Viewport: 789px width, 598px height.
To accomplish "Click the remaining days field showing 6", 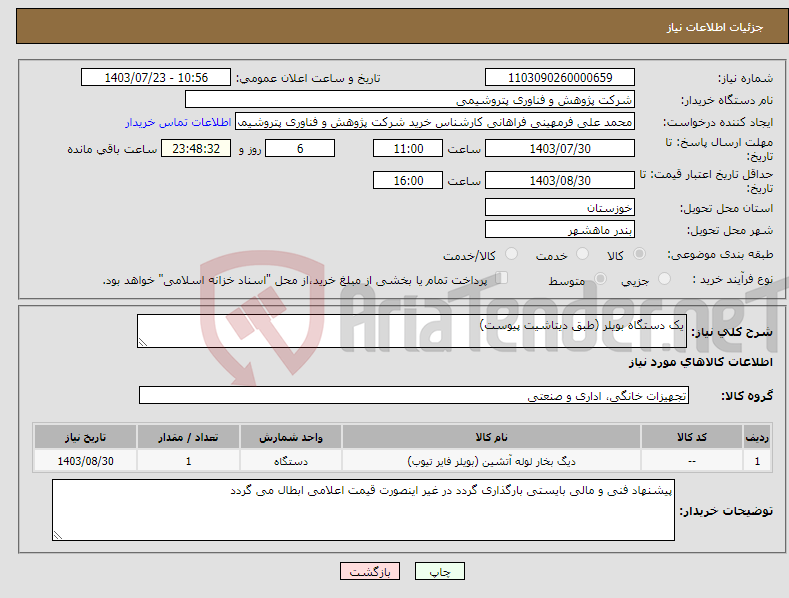I will (300, 148).
